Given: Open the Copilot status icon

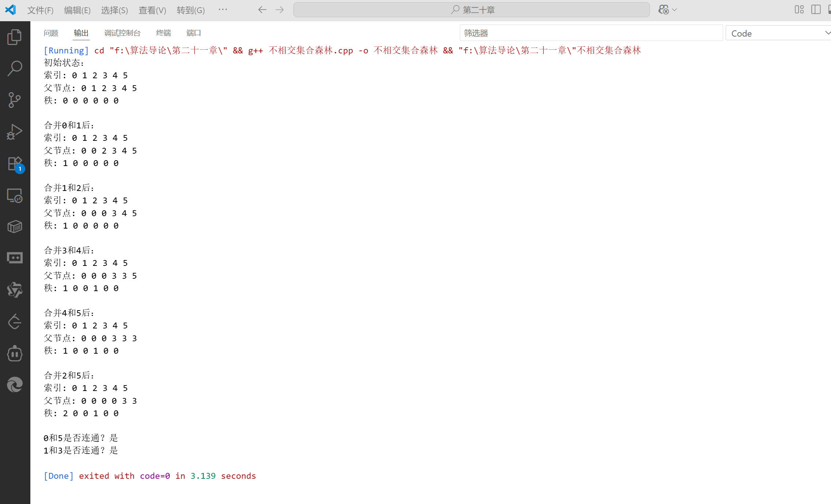Looking at the screenshot, I should click(x=663, y=10).
